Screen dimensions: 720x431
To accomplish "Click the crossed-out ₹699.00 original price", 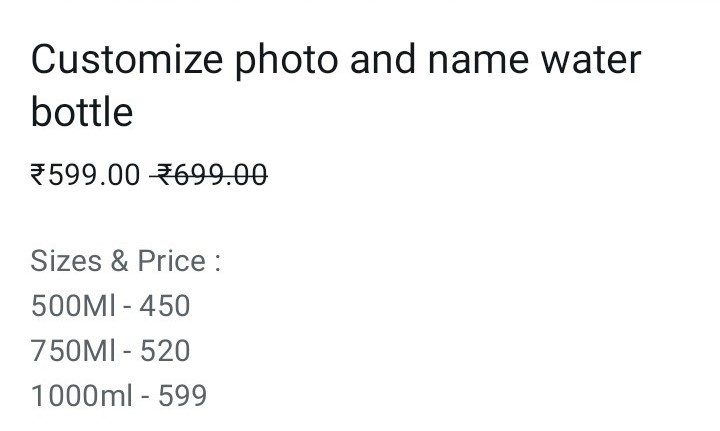I will [209, 175].
